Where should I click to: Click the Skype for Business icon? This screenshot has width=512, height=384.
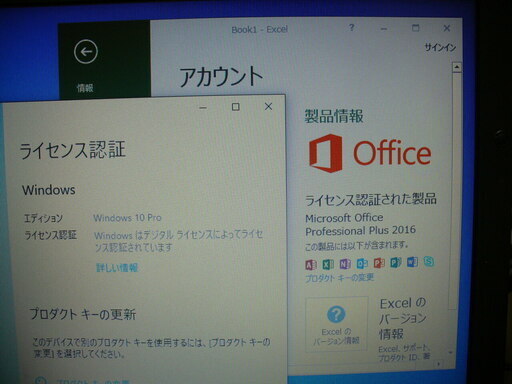tap(429, 261)
